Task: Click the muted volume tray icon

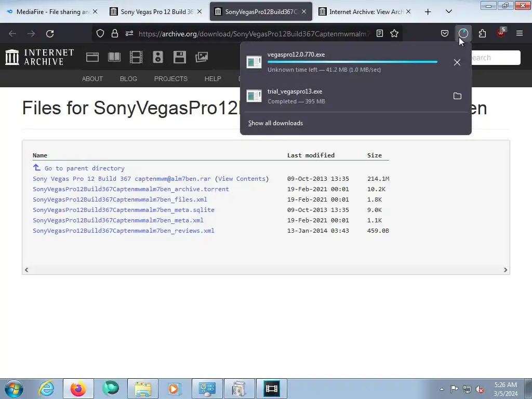Action: (480, 389)
